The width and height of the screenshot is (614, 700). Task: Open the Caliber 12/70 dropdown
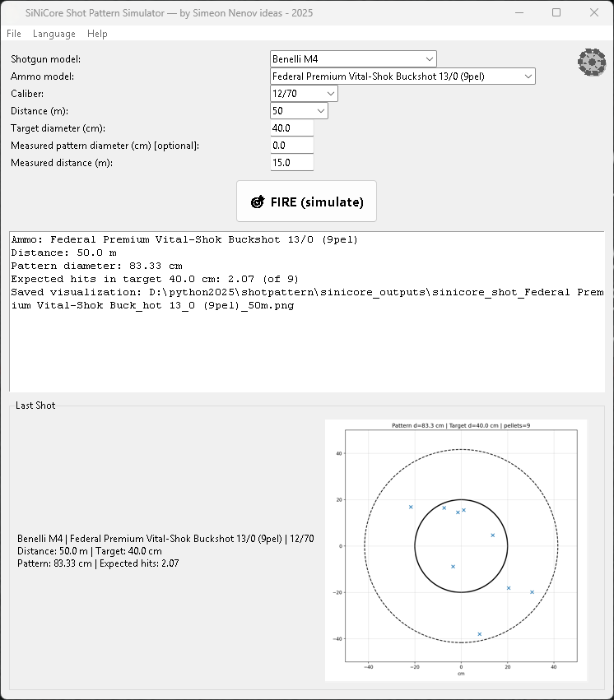pyautogui.click(x=303, y=94)
